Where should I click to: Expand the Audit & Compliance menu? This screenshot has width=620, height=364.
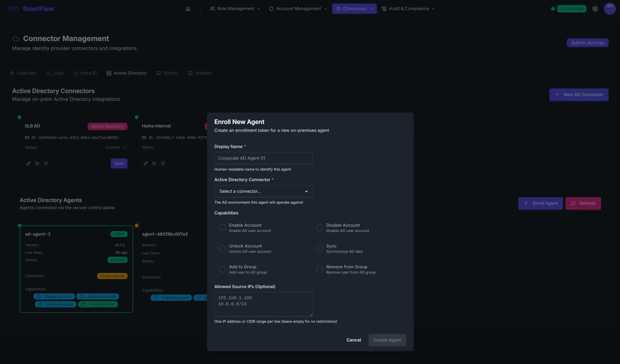click(x=408, y=9)
